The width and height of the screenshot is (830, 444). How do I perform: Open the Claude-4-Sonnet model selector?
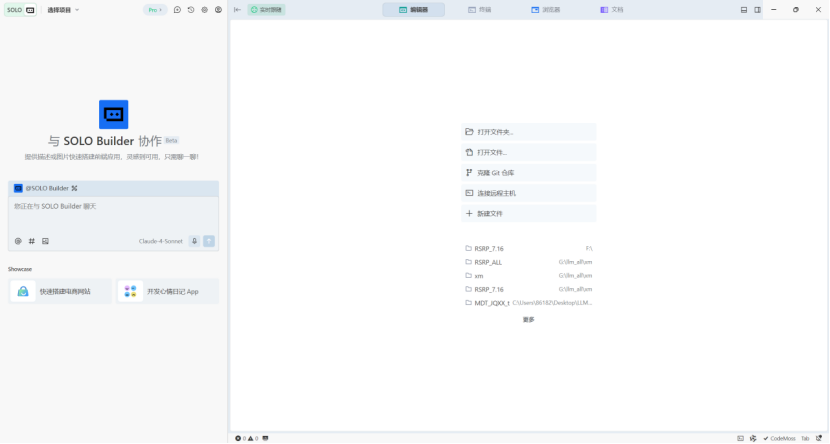tap(160, 241)
